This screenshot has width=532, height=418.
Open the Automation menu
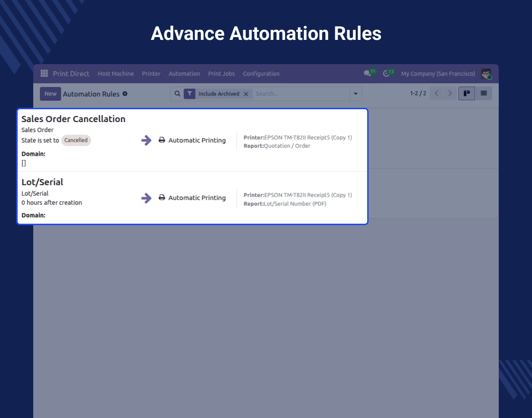[184, 74]
